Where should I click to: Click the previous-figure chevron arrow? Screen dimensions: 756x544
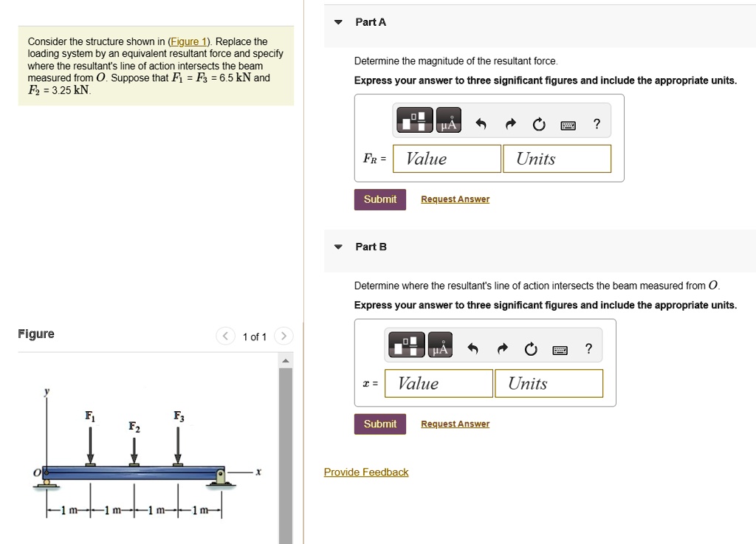tap(225, 336)
